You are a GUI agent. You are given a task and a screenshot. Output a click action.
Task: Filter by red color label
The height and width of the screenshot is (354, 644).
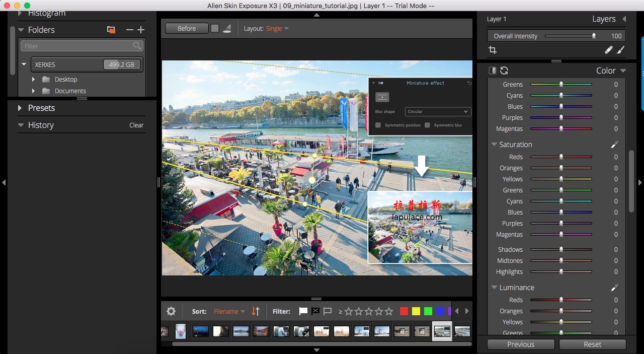[x=404, y=311]
